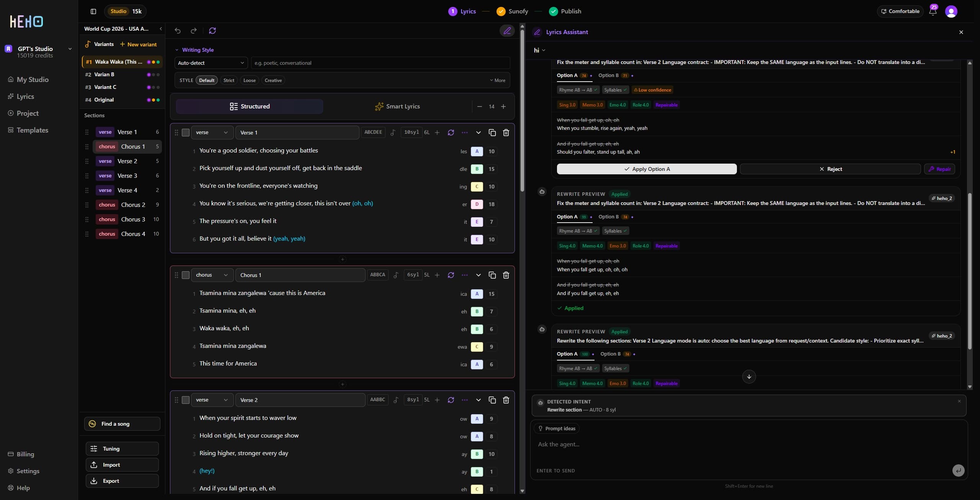Send the message with the enter arrow button
Viewport: 980px width, 500px height.
pyautogui.click(x=959, y=470)
